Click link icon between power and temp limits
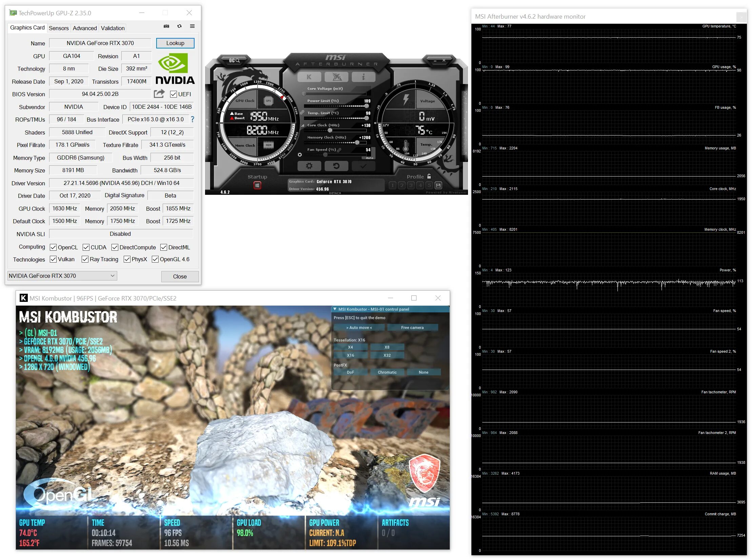This screenshot has width=752, height=560. (x=302, y=112)
